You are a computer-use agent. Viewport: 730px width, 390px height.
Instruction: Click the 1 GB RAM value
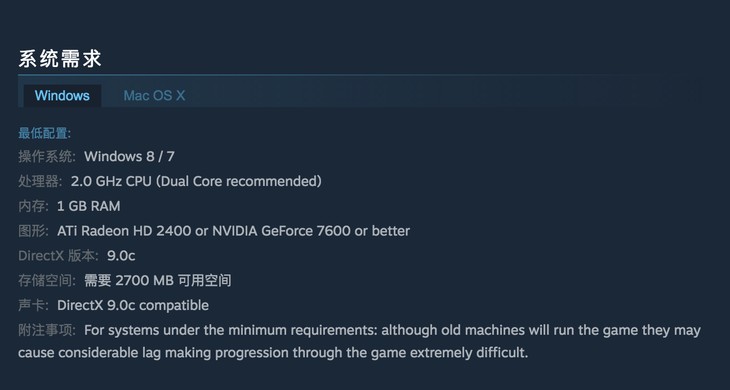pyautogui.click(x=88, y=206)
